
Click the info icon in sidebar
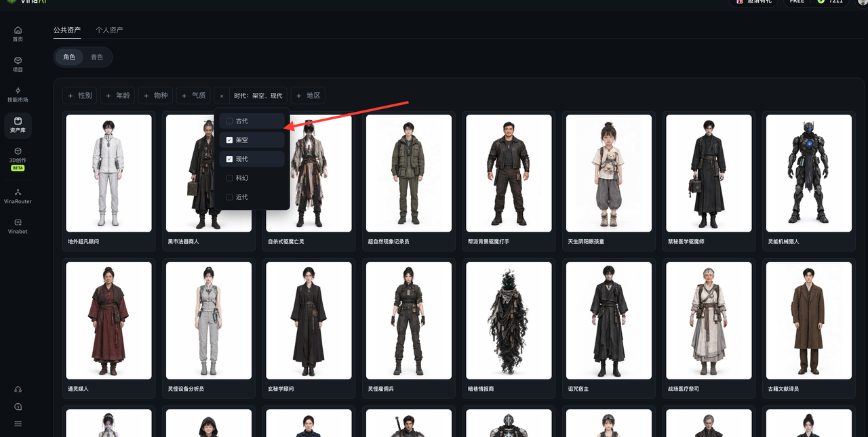18,407
